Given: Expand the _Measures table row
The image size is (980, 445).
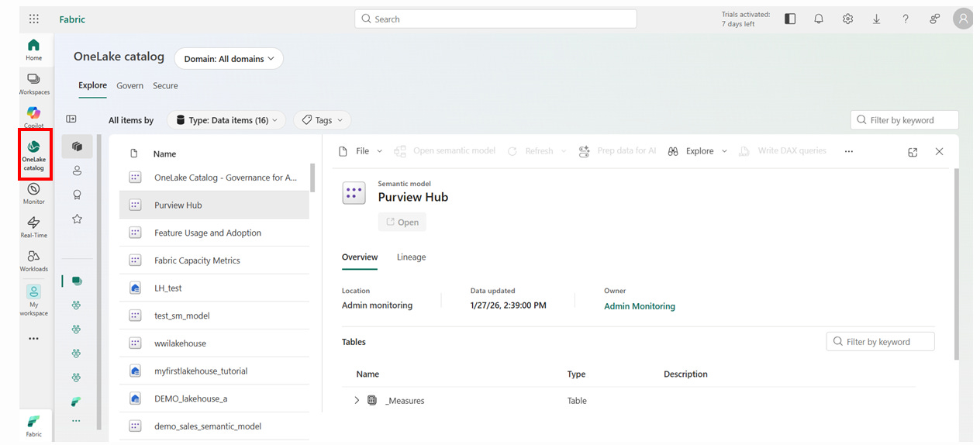Looking at the screenshot, I should point(357,401).
